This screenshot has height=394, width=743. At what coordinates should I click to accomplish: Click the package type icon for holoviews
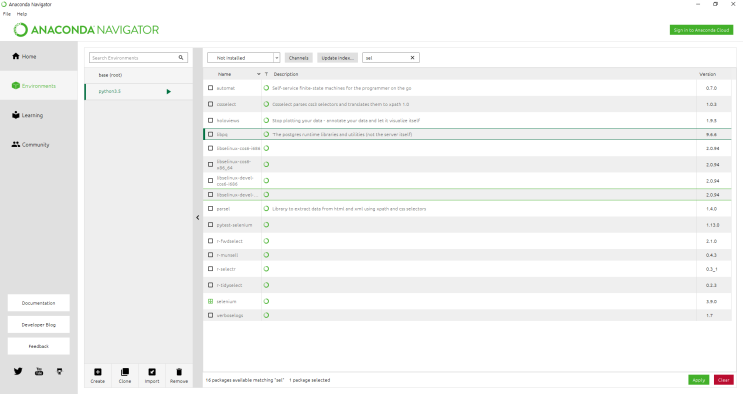tap(266, 120)
